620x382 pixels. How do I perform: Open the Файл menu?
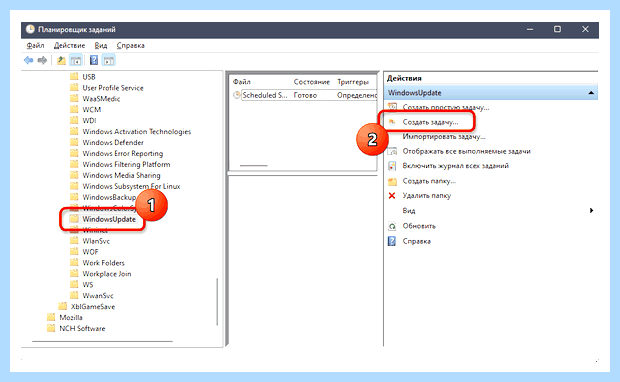tap(35, 45)
